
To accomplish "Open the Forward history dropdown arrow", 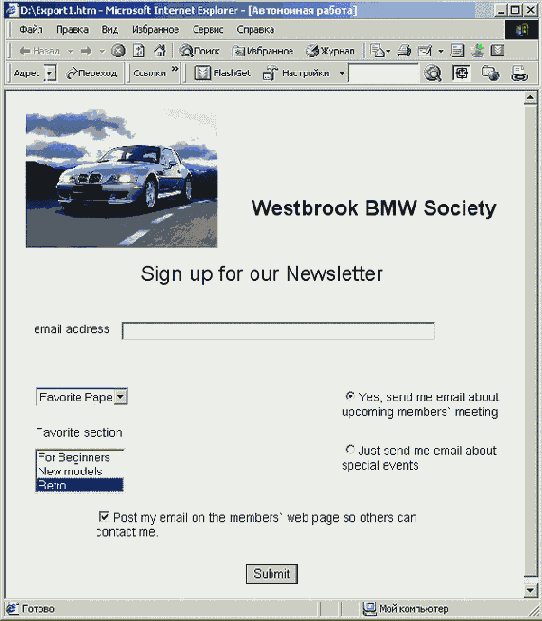I will coord(102,51).
